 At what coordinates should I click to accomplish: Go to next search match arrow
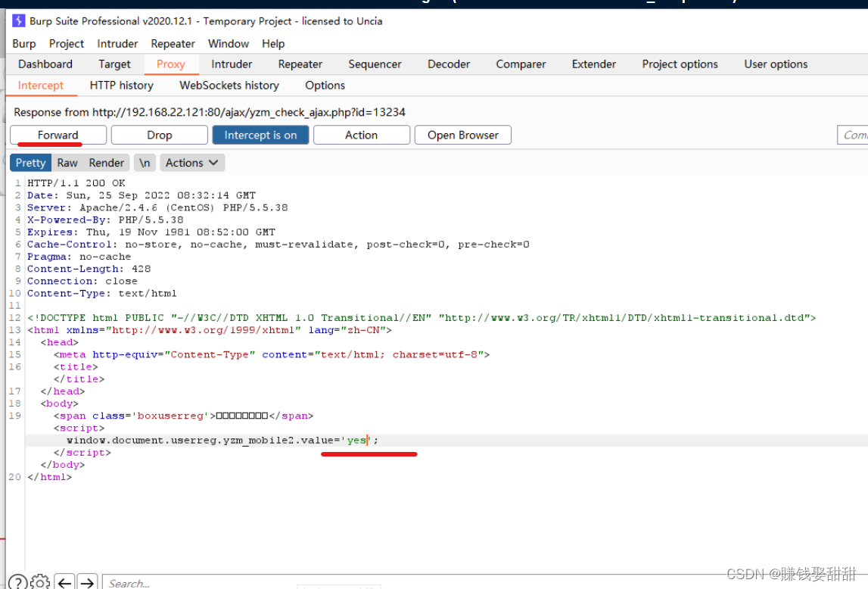tap(87, 582)
